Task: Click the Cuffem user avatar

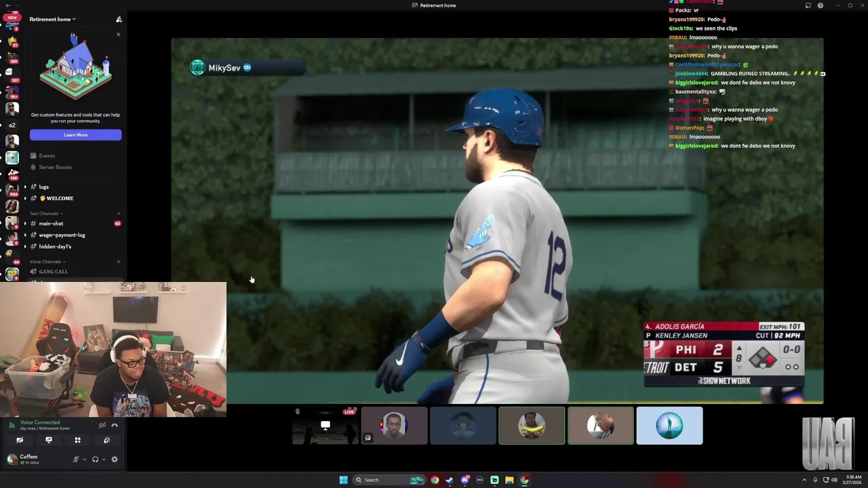Action: pyautogui.click(x=12, y=460)
